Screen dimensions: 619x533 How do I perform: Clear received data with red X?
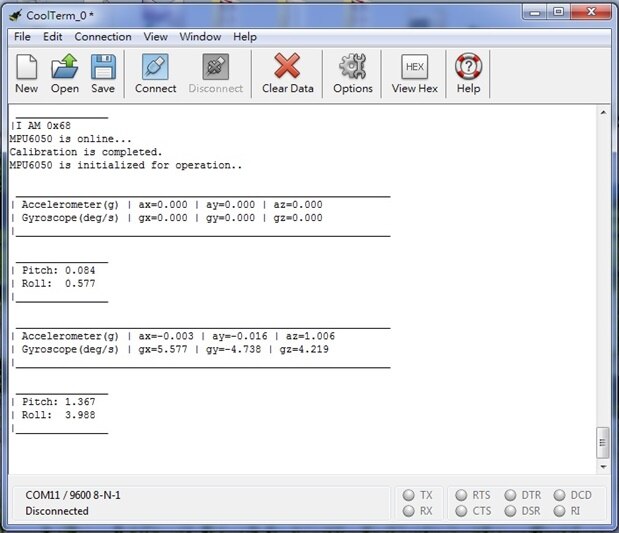click(x=287, y=74)
